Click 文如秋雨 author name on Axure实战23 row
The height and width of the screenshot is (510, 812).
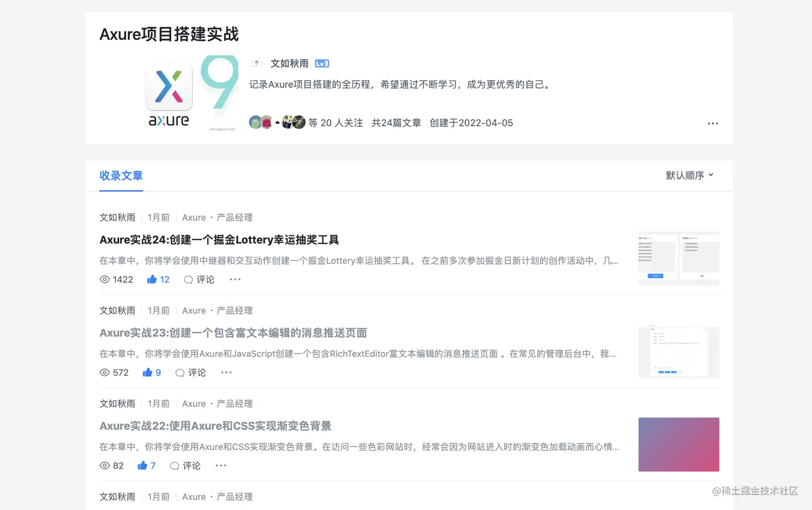pos(117,311)
